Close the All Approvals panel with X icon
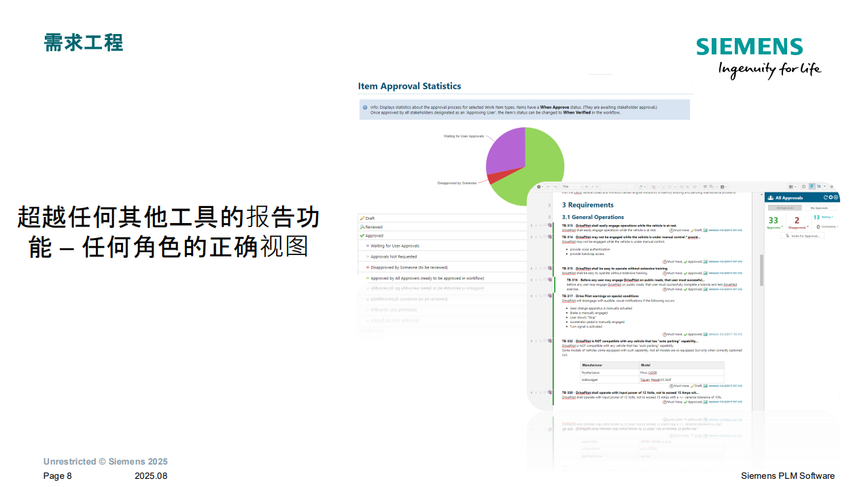This screenshot has width=868, height=487. coord(837,197)
